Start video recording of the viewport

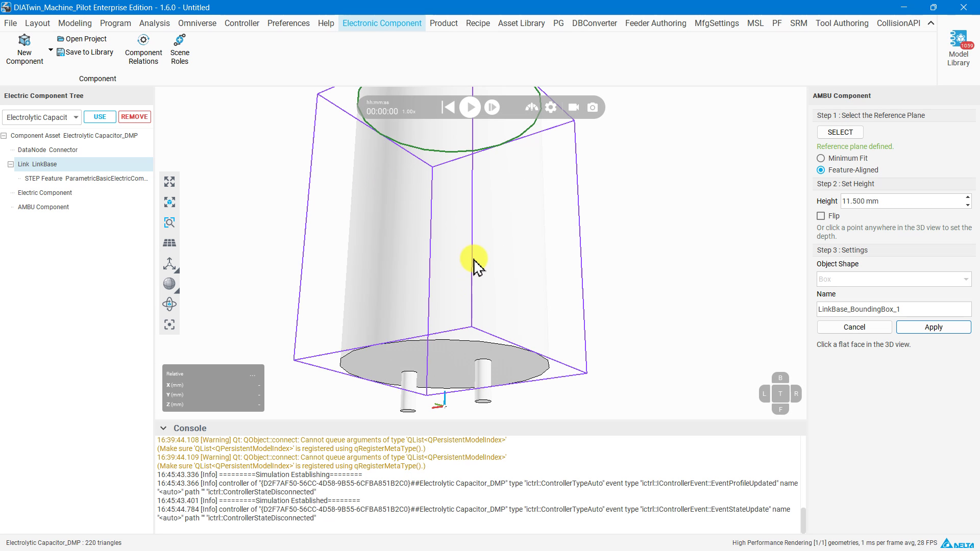coord(574,107)
